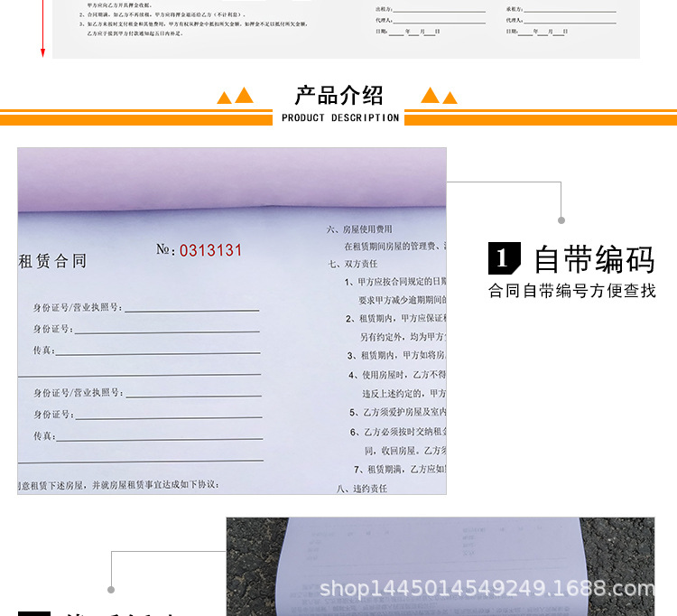This screenshot has height=616, width=677.
Task: Click the text 5、乙方须爱护房屋及室内
Action: tap(398, 413)
